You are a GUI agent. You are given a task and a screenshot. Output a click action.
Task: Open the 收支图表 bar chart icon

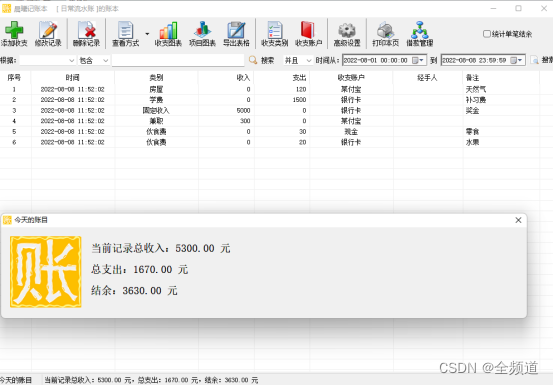click(168, 30)
